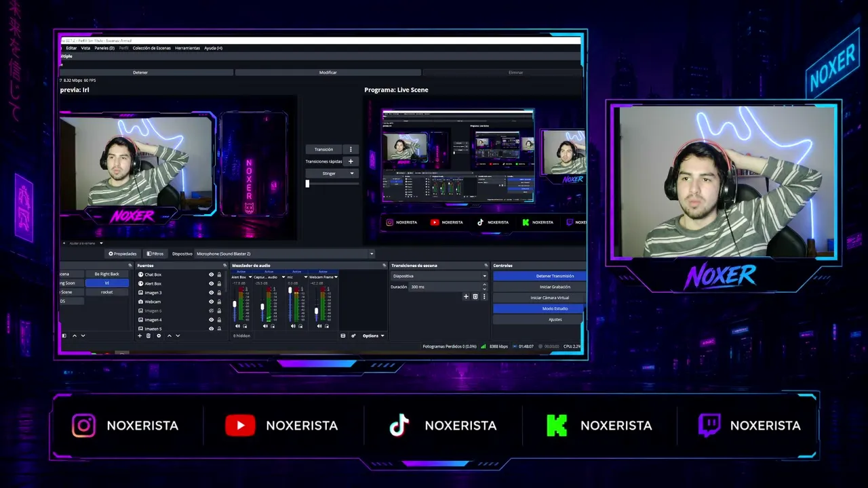Move selected source up with Fuentes up arrow
The width and height of the screenshot is (868, 488).
click(x=170, y=335)
